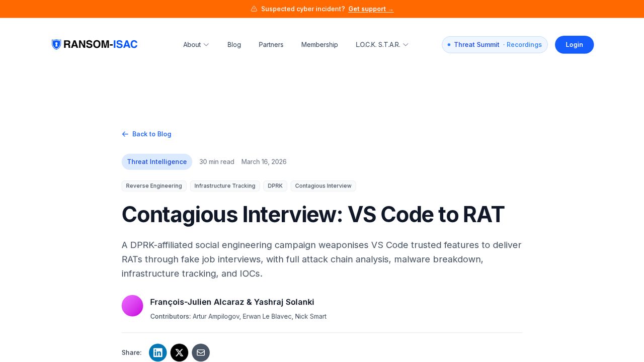
Task: Click the article title Contagious Interview heading
Action: tap(313, 215)
